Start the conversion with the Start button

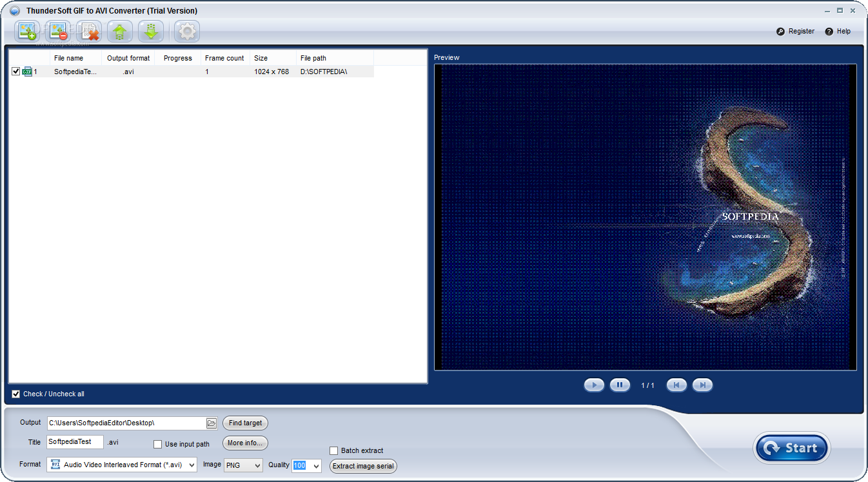792,448
